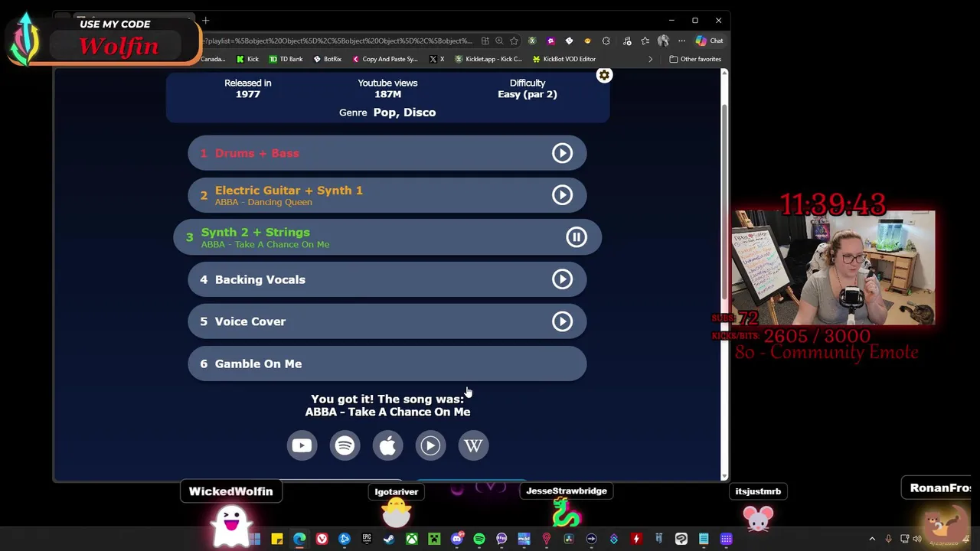This screenshot has width=980, height=551.
Task: Play the Backing Vocals track
Action: [x=562, y=279]
